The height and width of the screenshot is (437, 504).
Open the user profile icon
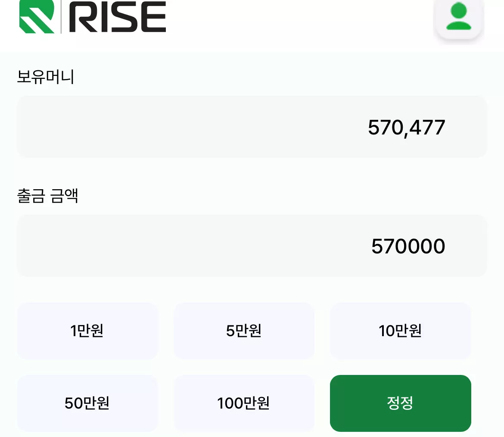[459, 16]
